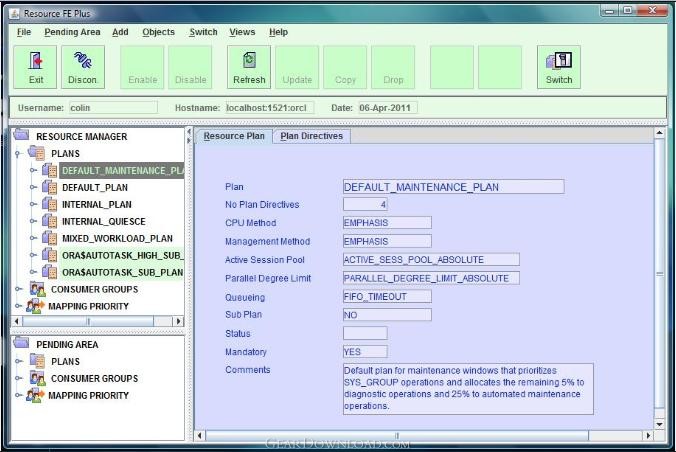Screen dimensions: 676x452
Task: Click the greyed Update toolbar button
Action: (297, 67)
